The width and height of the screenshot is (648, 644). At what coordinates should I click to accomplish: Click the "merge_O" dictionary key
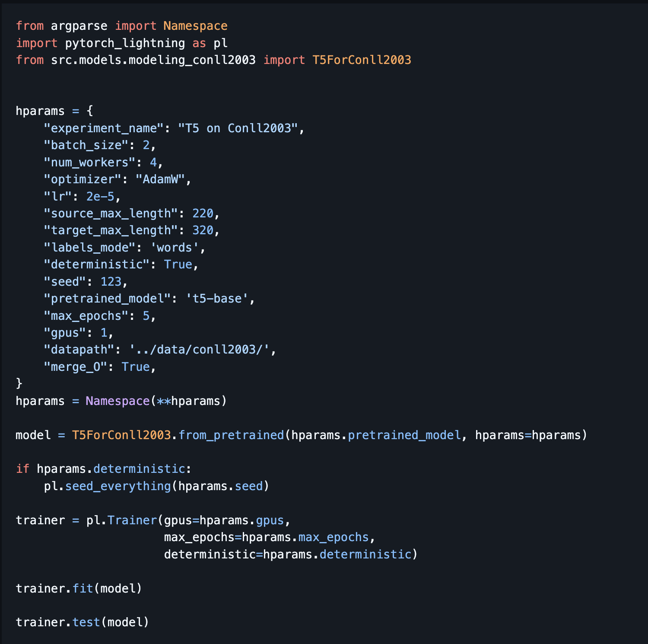click(76, 367)
